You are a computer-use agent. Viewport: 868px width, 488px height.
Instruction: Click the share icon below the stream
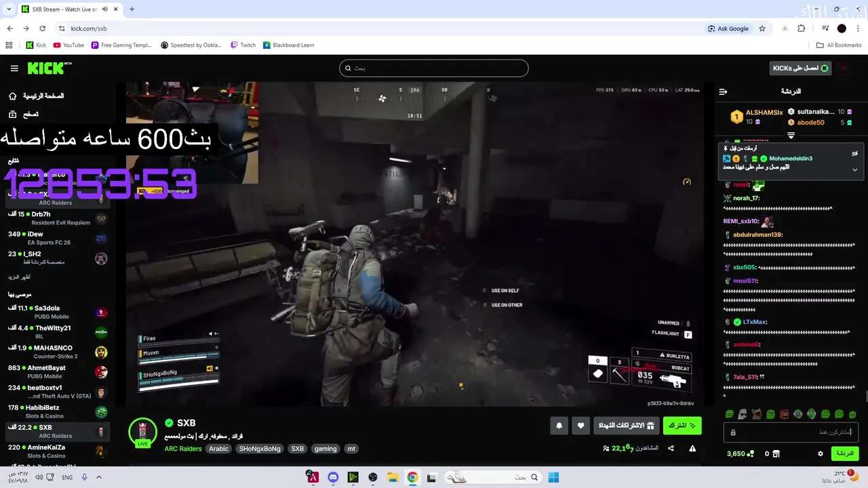[671, 448]
